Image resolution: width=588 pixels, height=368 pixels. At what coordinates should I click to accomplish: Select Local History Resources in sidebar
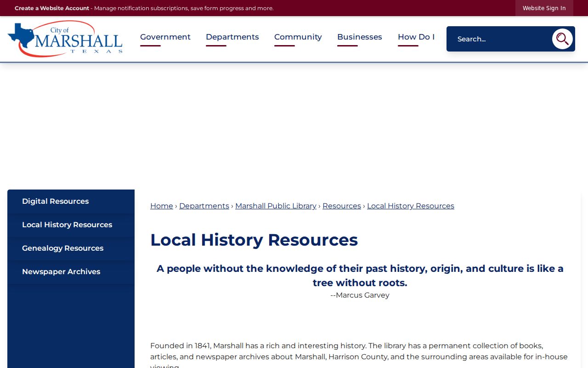point(71,225)
